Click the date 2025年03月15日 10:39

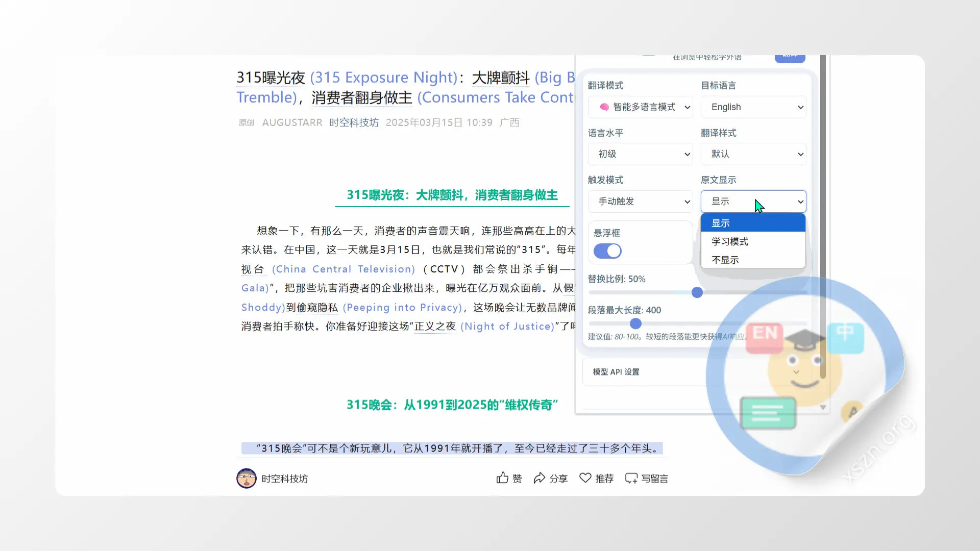[x=439, y=122]
